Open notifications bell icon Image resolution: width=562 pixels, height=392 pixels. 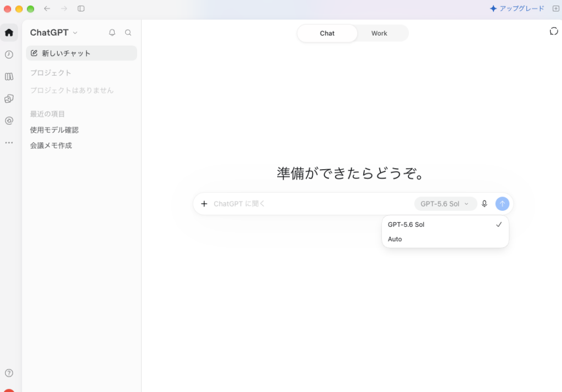coord(112,32)
